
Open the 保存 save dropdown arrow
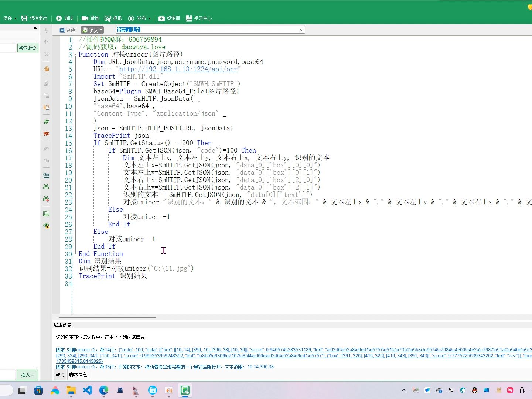[x=16, y=18]
